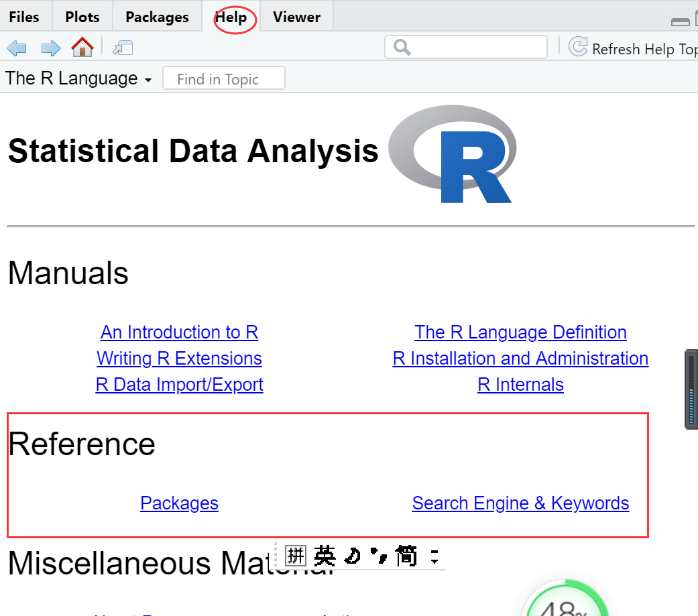The image size is (698, 616).
Task: Open help home via house icon
Action: tap(82, 47)
